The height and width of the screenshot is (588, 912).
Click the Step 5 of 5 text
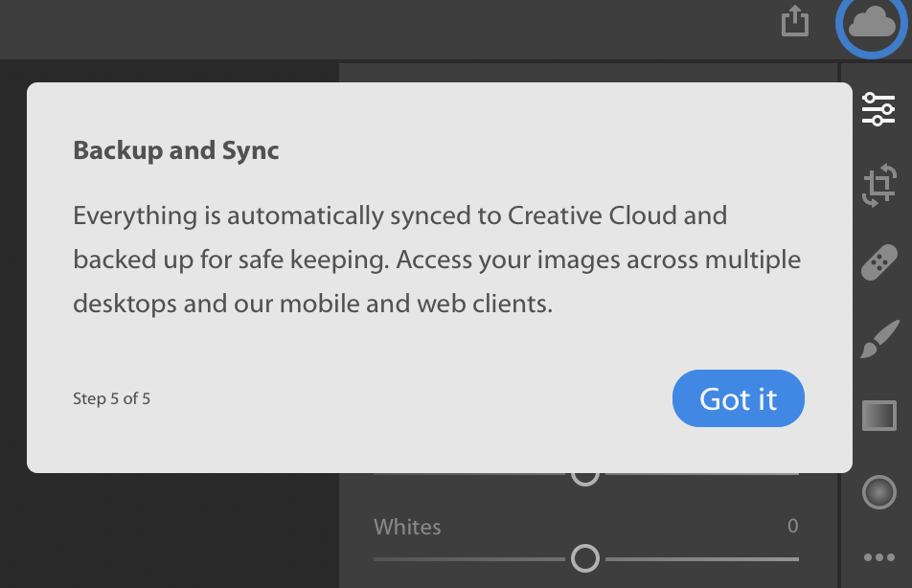tap(112, 399)
